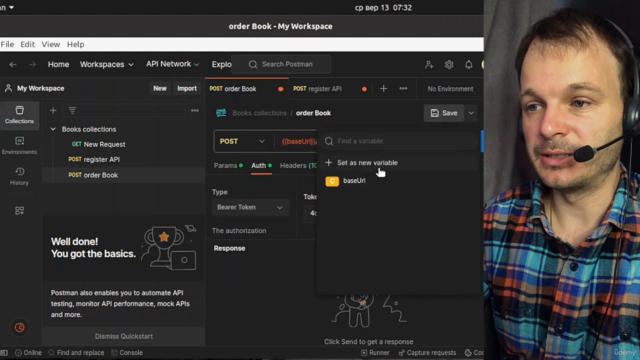Viewport: 640px width, 360px height.
Task: Click the Search Postman field
Action: click(x=281, y=64)
